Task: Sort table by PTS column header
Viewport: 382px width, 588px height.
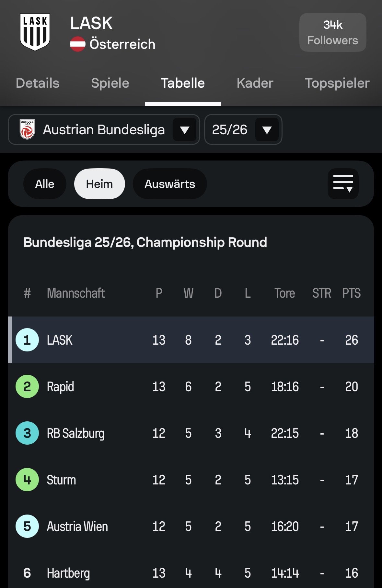Action: coord(352,293)
